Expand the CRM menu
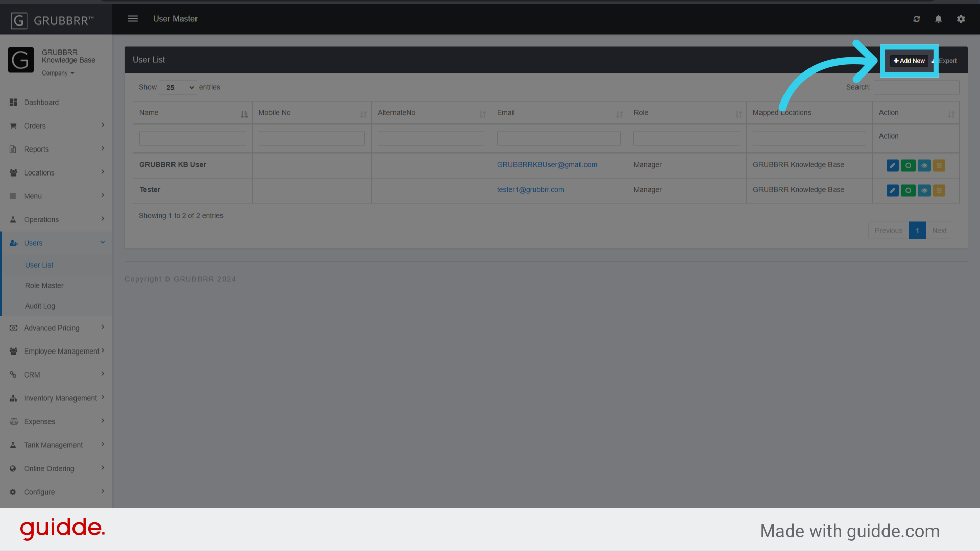 coord(56,375)
